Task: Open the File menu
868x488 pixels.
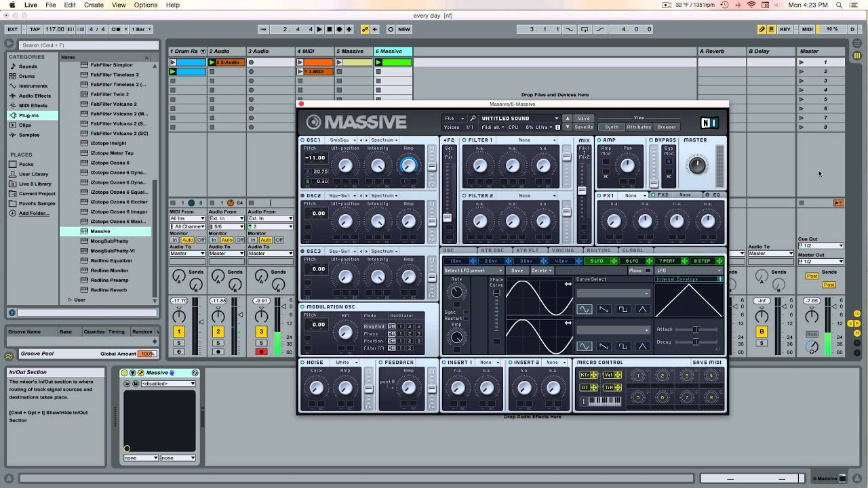Action: (51, 5)
